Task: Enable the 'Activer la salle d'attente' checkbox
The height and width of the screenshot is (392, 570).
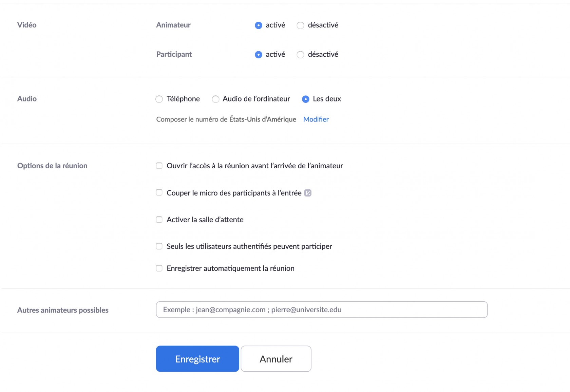Action: click(x=159, y=220)
